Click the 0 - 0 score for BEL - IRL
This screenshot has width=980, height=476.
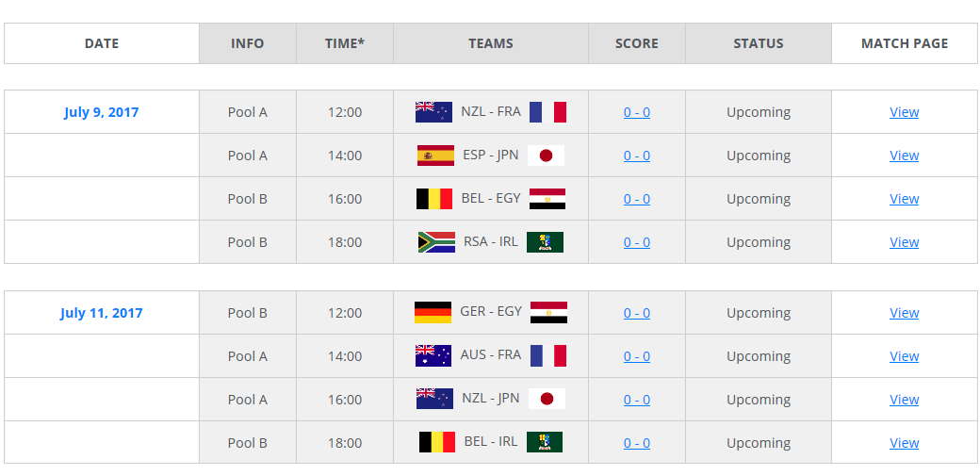tap(636, 443)
